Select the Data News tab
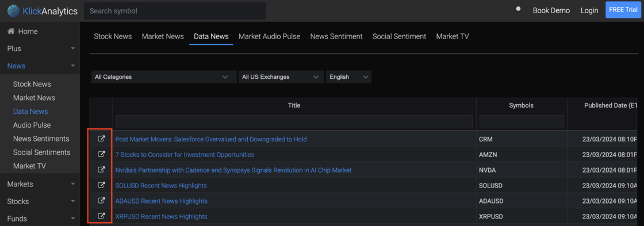 [x=211, y=37]
